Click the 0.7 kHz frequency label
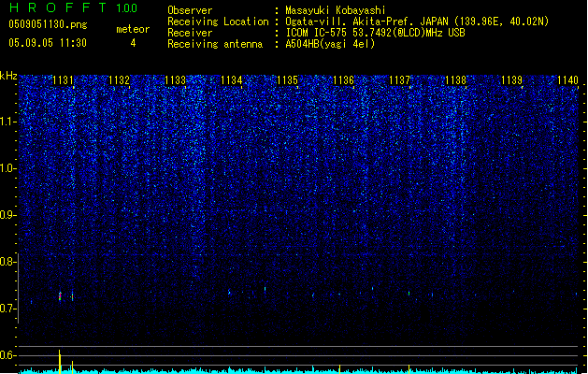 7,309
